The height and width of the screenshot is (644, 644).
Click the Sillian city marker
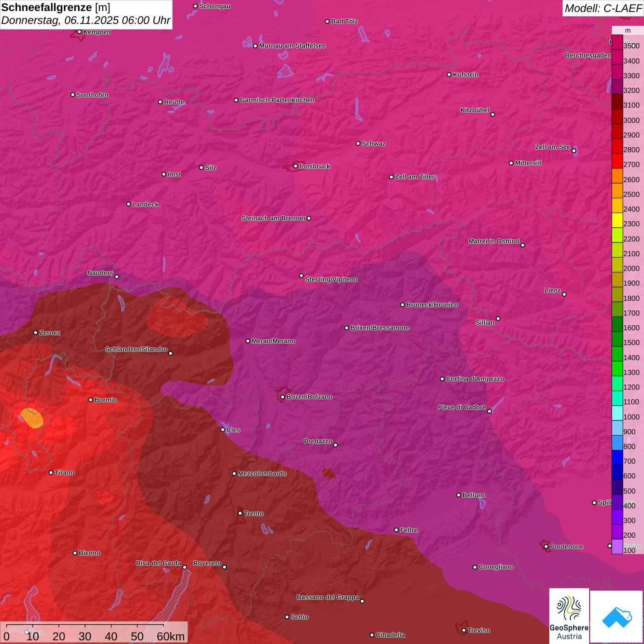(x=498, y=318)
